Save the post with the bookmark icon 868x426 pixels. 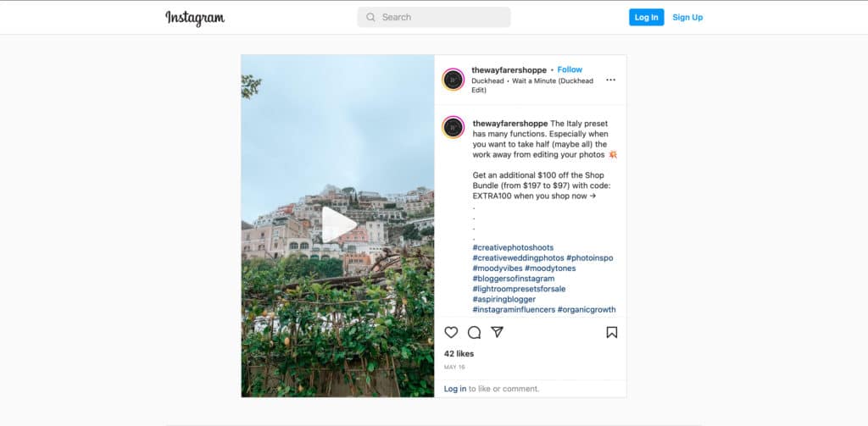611,332
